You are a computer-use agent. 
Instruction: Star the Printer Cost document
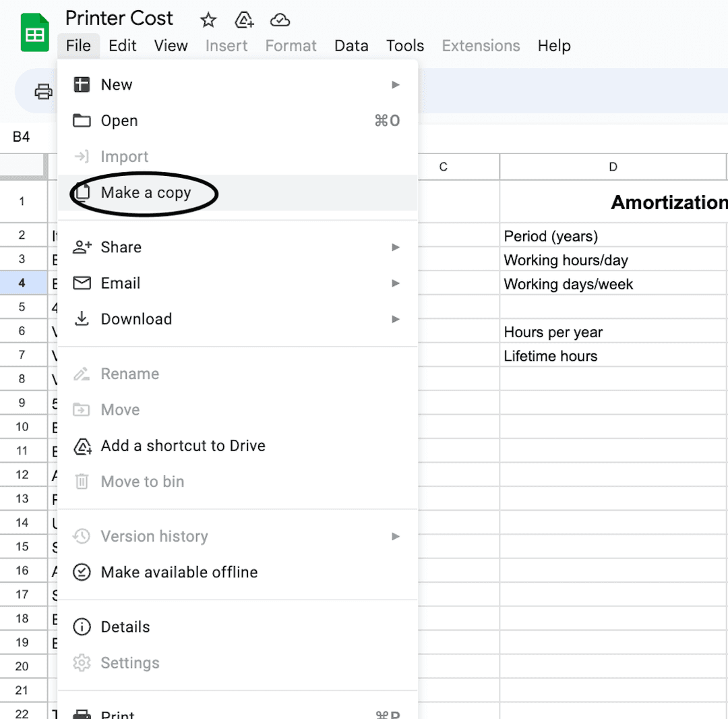coord(208,20)
